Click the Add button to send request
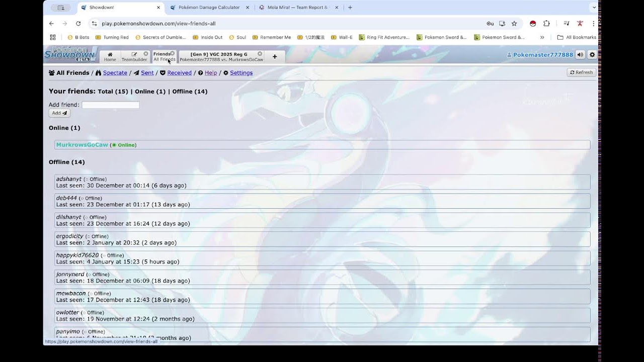The height and width of the screenshot is (362, 644). tap(59, 113)
